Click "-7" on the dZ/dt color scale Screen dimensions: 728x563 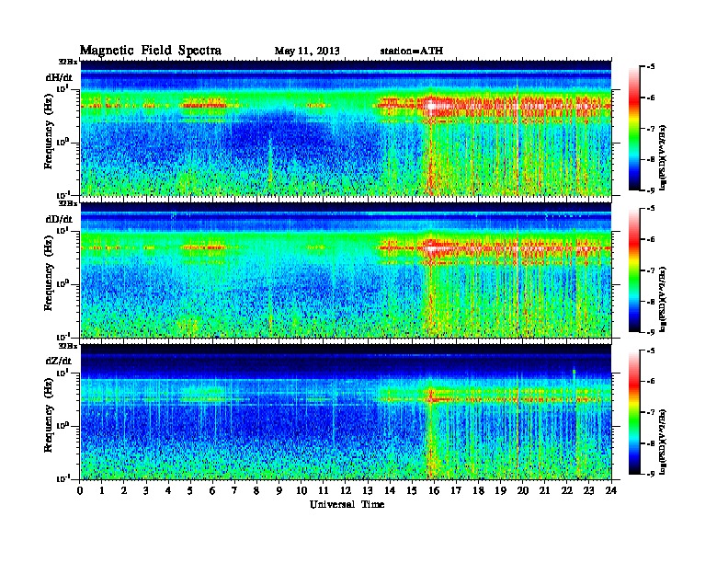(650, 412)
